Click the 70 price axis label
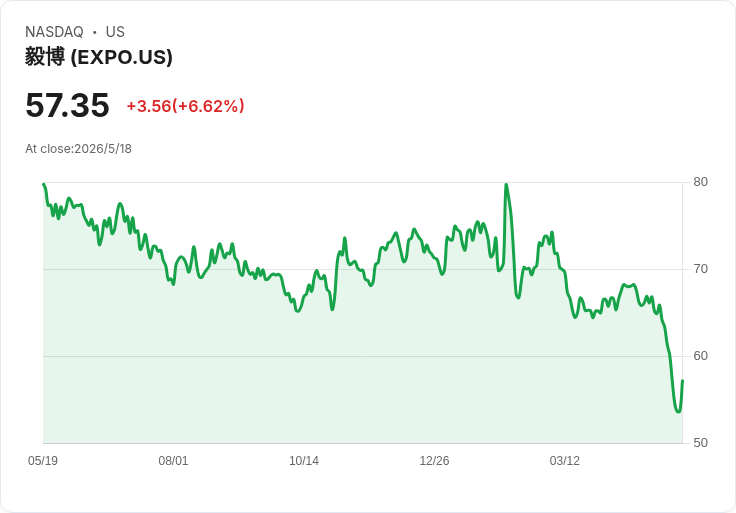 click(x=700, y=269)
